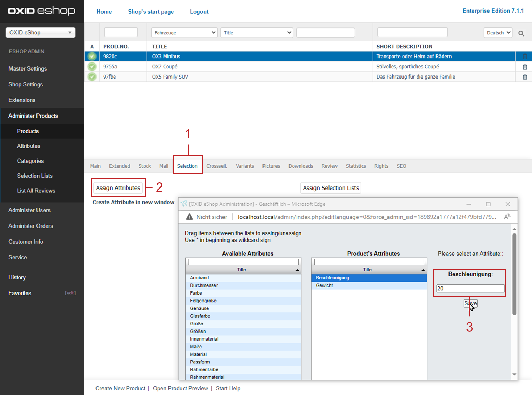Open the Variants tab
Viewport: 532px width, 395px height.
point(245,166)
